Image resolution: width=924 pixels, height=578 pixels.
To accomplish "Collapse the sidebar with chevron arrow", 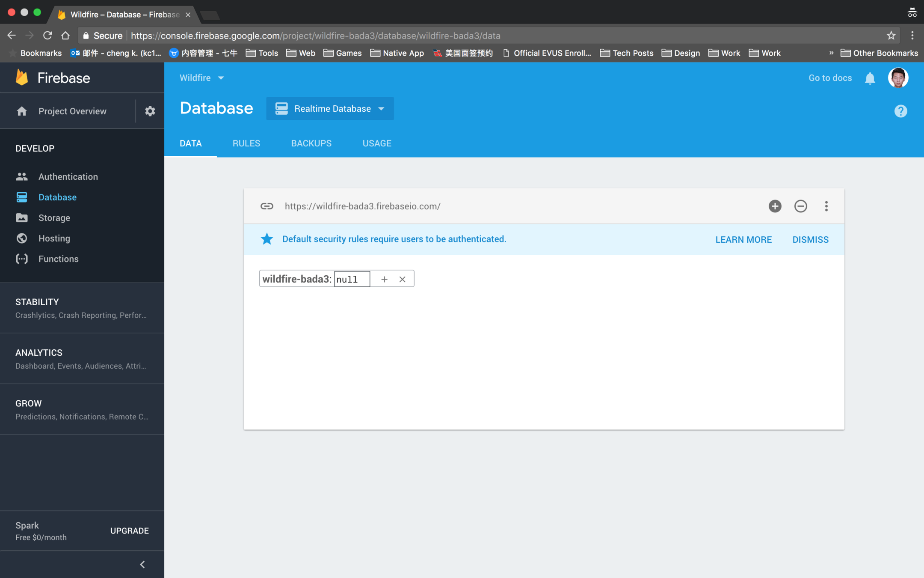I will 142,564.
